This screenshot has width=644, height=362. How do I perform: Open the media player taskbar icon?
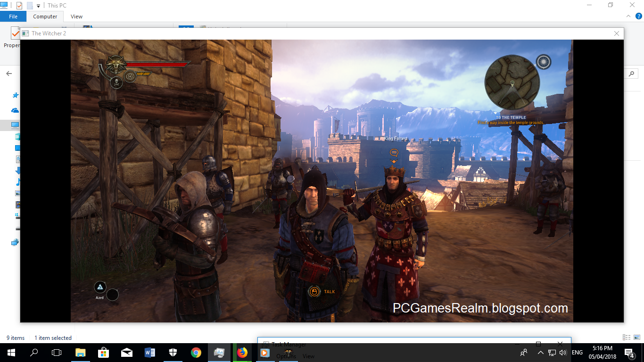tap(265, 353)
